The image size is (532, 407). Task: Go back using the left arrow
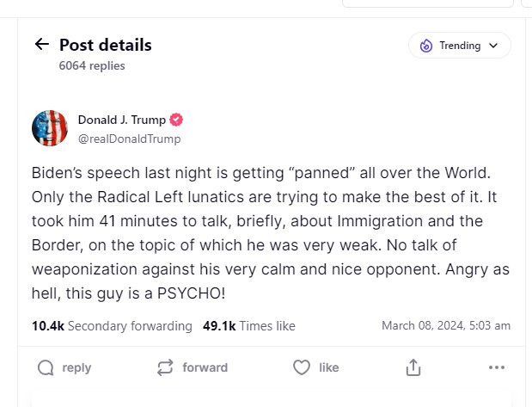pos(41,45)
